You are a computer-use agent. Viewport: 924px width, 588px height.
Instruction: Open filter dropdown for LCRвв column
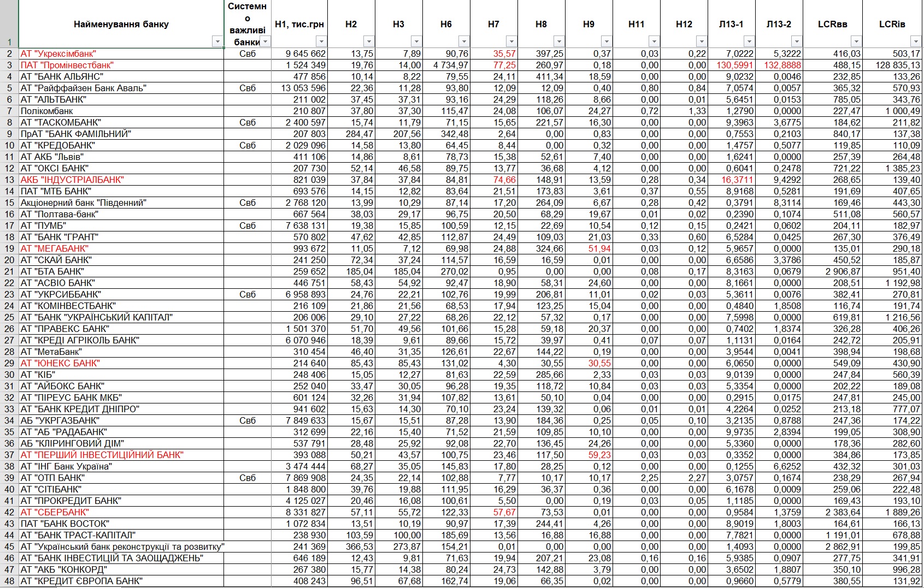(856, 42)
